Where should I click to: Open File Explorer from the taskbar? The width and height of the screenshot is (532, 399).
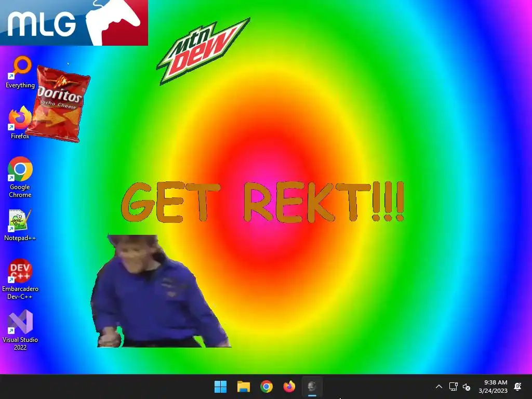pyautogui.click(x=244, y=387)
